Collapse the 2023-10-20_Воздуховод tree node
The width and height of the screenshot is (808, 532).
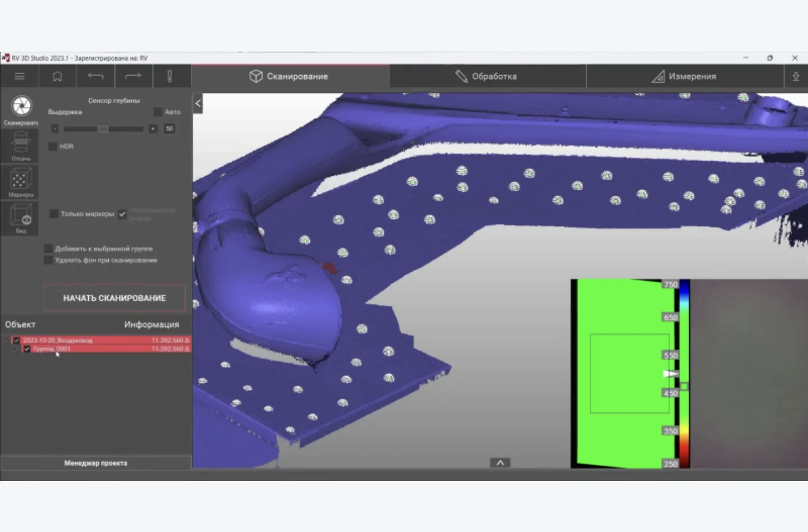point(6,340)
